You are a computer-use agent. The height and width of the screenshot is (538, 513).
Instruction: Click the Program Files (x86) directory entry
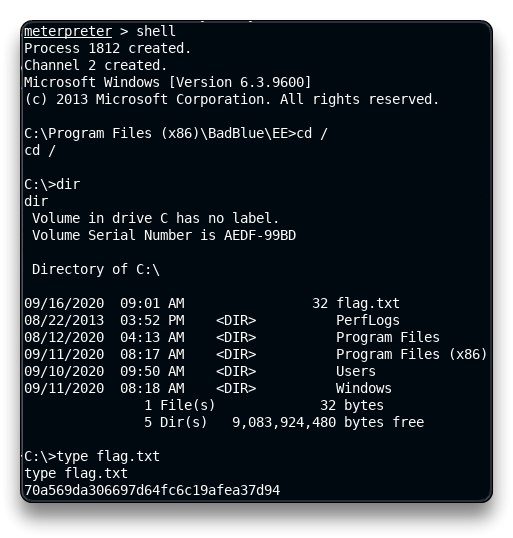click(411, 354)
